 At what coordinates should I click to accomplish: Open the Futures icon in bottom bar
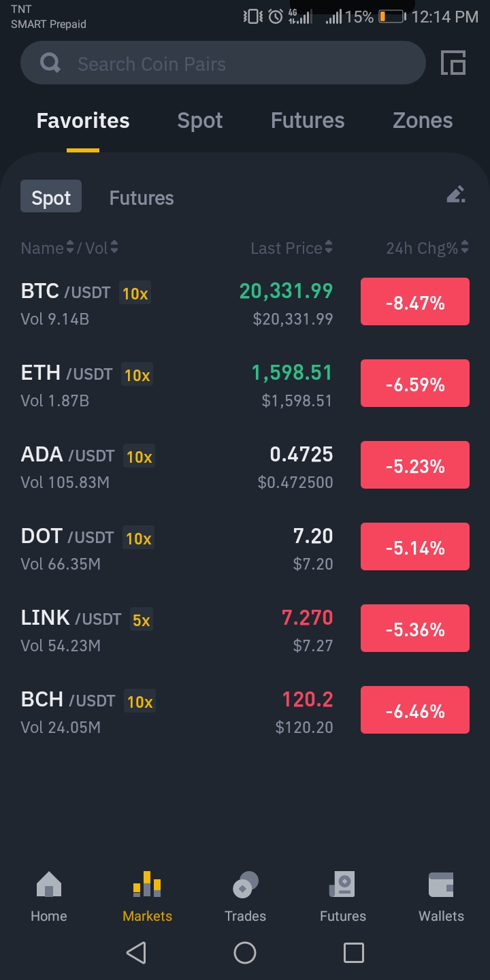(x=342, y=885)
